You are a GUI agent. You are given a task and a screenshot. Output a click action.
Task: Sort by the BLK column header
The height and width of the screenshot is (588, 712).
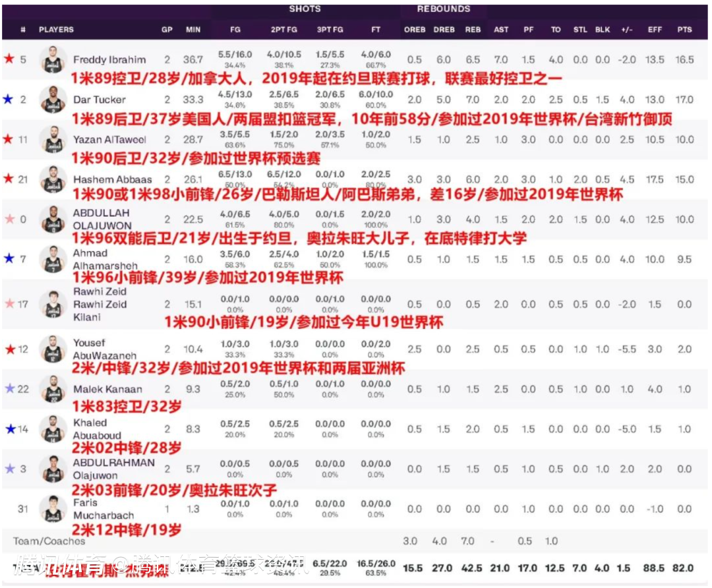603,30
